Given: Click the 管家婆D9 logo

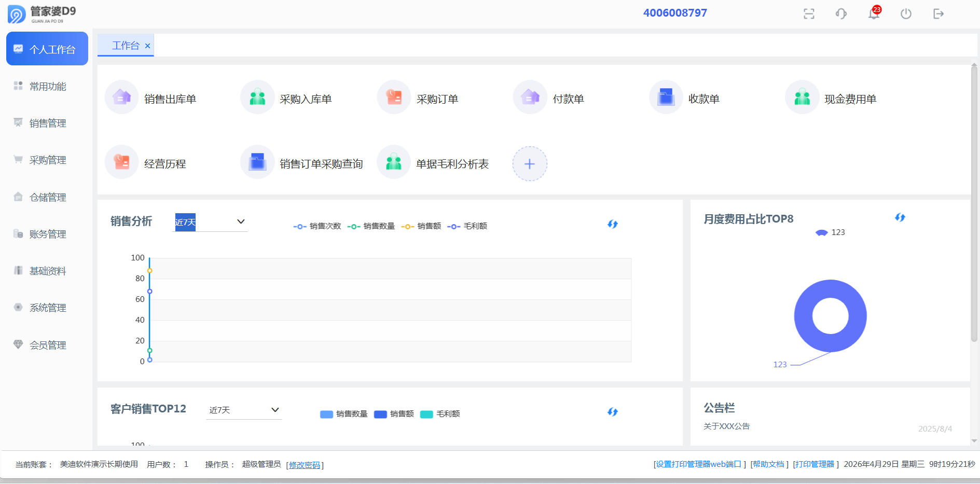Looking at the screenshot, I should click(42, 14).
